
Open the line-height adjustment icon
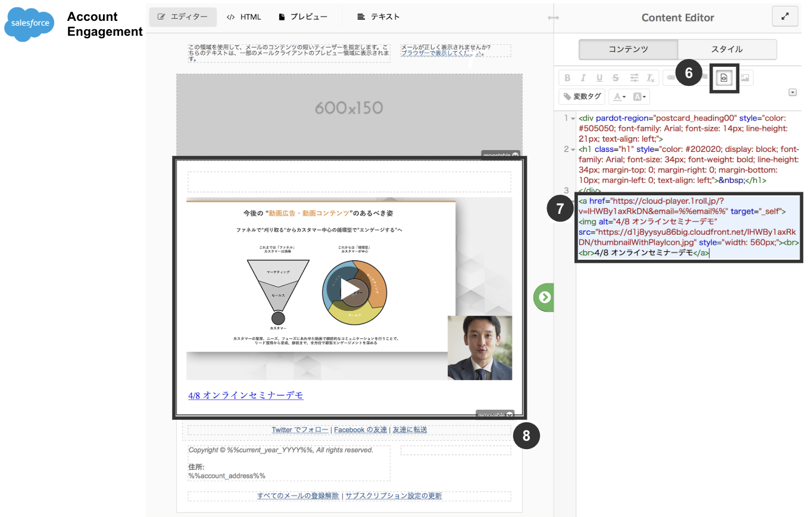(633, 77)
